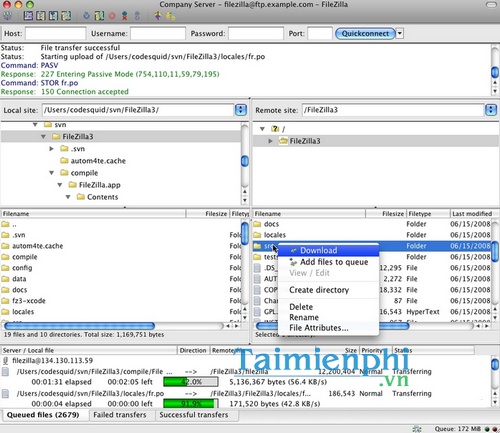Select the fz3-xcode folder icon in local list
This screenshot has height=433, width=500.
[x=5, y=301]
